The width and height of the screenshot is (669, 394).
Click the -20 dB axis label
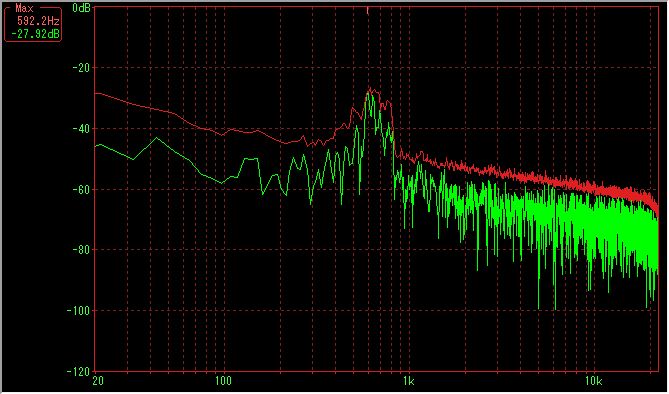pos(81,67)
